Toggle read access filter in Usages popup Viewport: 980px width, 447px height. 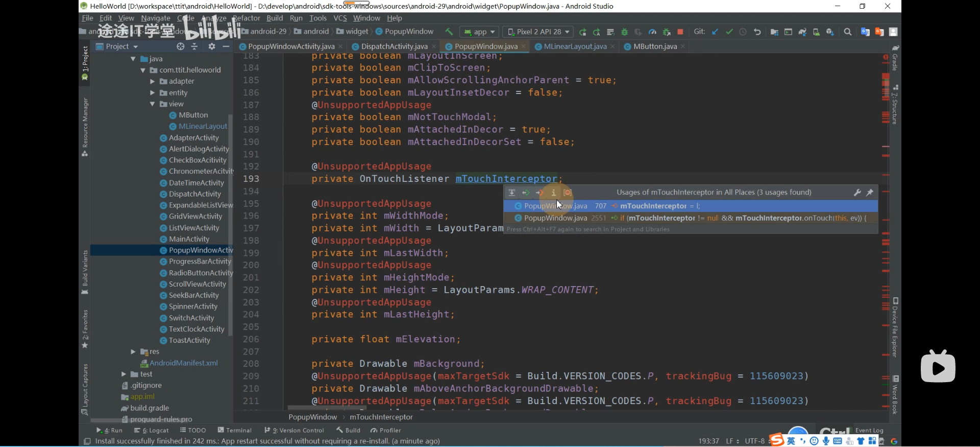click(x=525, y=193)
